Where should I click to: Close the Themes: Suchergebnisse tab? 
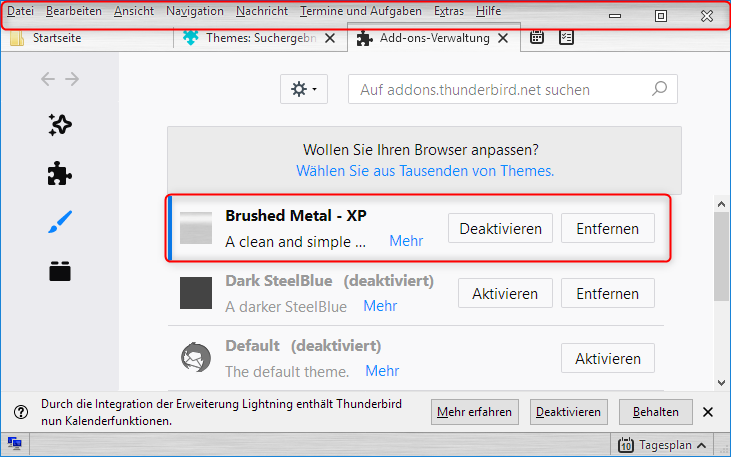pyautogui.click(x=330, y=38)
